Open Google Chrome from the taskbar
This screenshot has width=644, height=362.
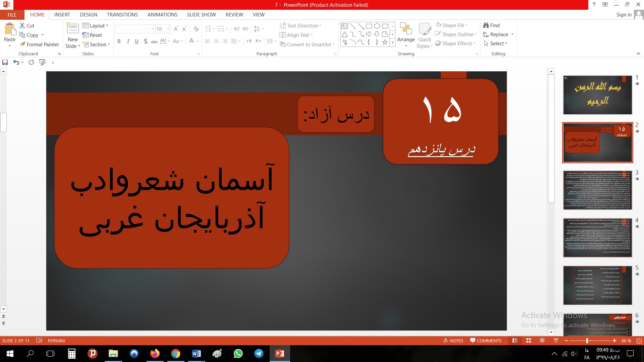pos(175,354)
